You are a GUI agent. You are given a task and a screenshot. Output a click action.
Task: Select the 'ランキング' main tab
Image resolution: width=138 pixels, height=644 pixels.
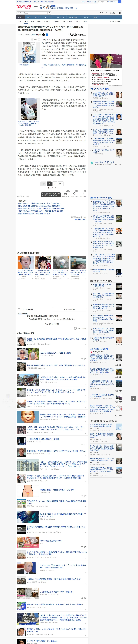pyautogui.click(x=86, y=17)
